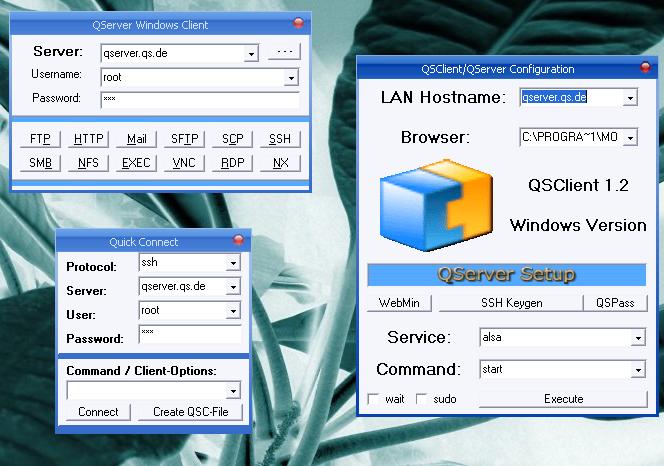The image size is (664, 466).
Task: Close the QSClient/QServer Configuration window
Action: (x=645, y=67)
